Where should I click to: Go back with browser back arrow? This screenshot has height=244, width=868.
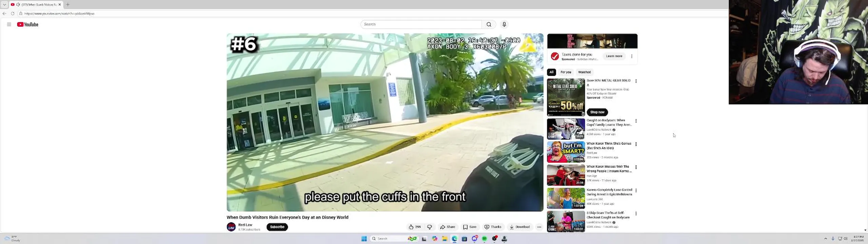click(x=4, y=14)
